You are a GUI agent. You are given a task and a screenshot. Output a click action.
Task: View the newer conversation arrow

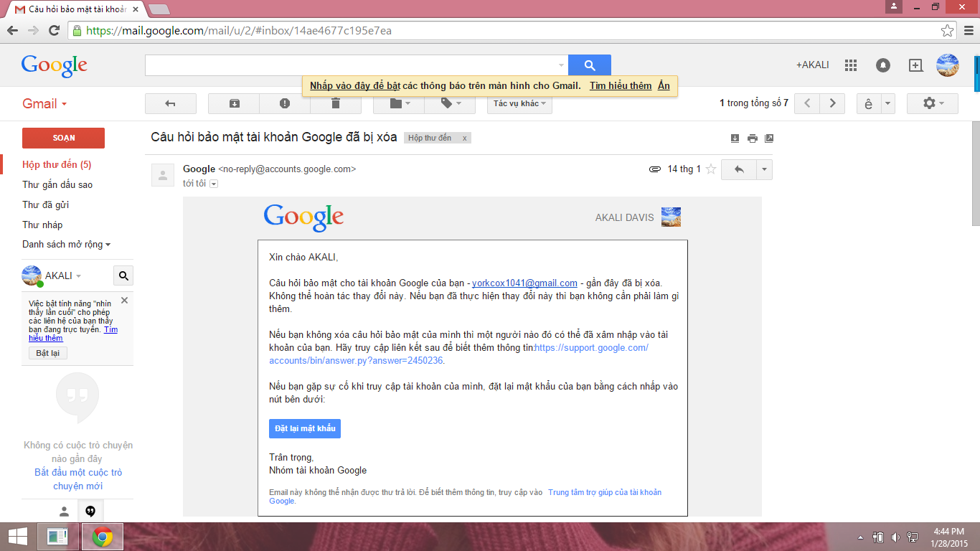click(807, 103)
